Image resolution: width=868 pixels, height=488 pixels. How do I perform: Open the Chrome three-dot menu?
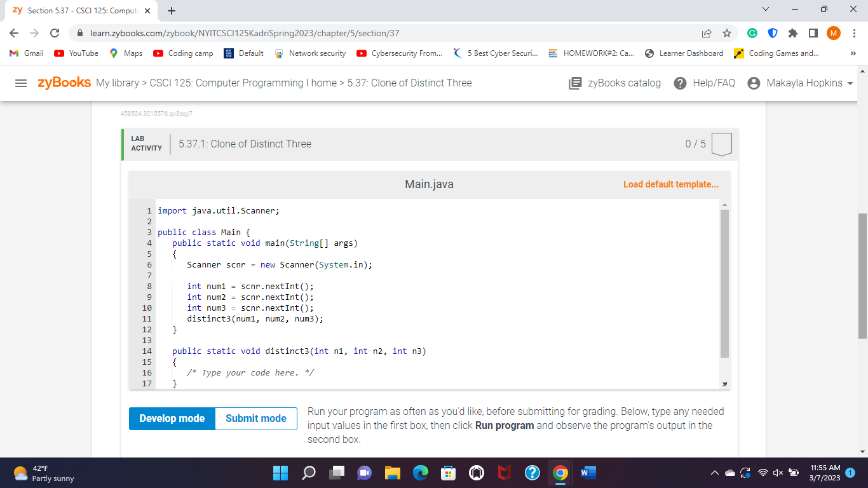click(x=854, y=33)
